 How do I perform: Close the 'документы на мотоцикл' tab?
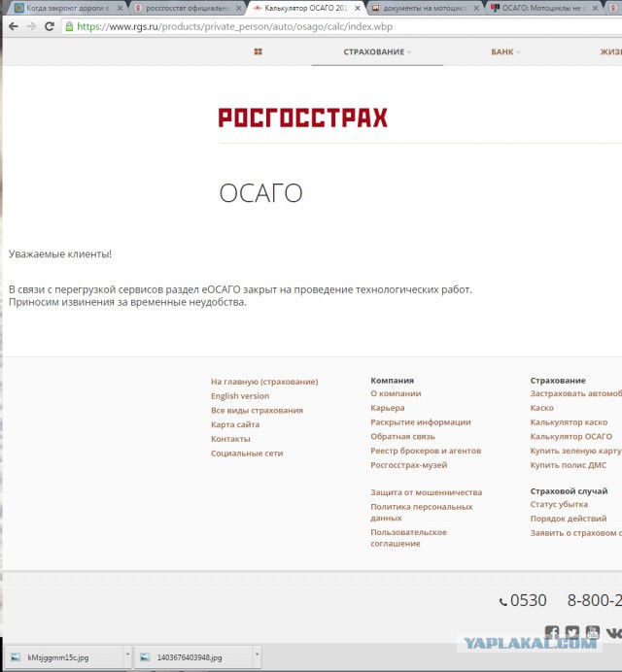point(476,8)
